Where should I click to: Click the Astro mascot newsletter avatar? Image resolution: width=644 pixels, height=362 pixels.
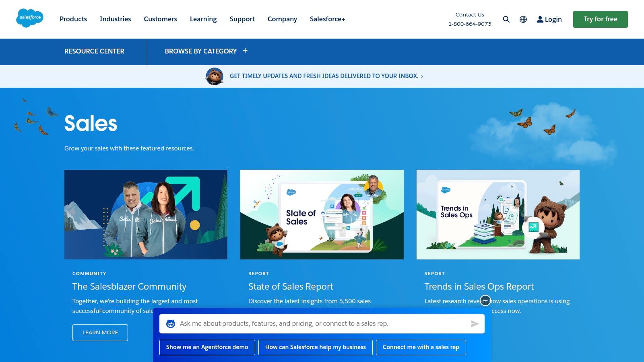point(215,76)
